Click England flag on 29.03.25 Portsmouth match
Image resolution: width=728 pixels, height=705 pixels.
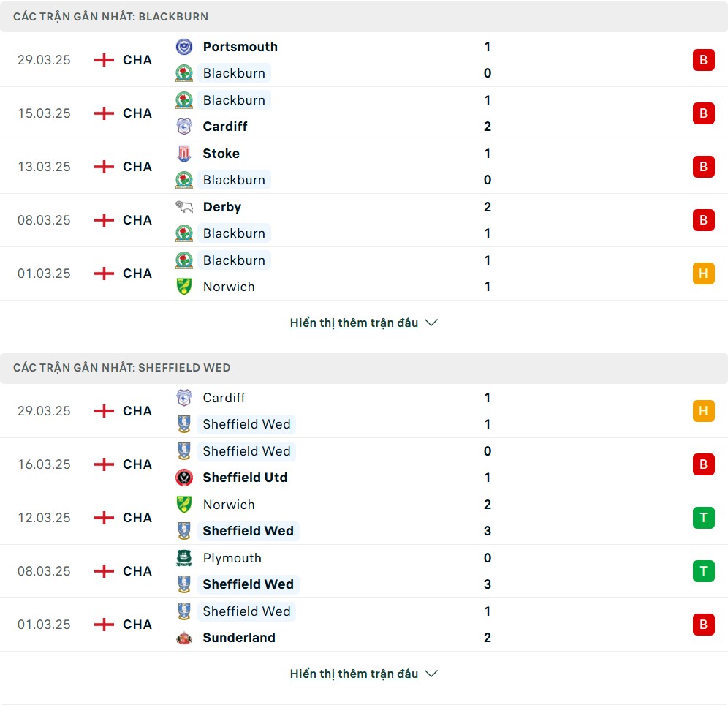click(x=104, y=60)
